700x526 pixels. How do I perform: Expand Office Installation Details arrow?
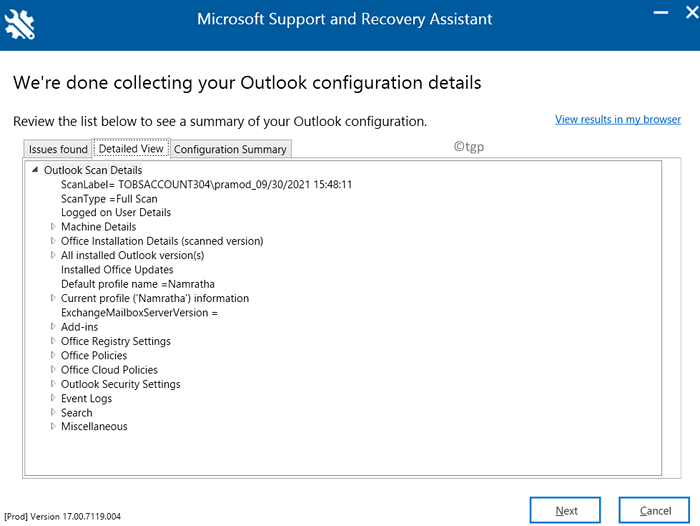point(53,241)
